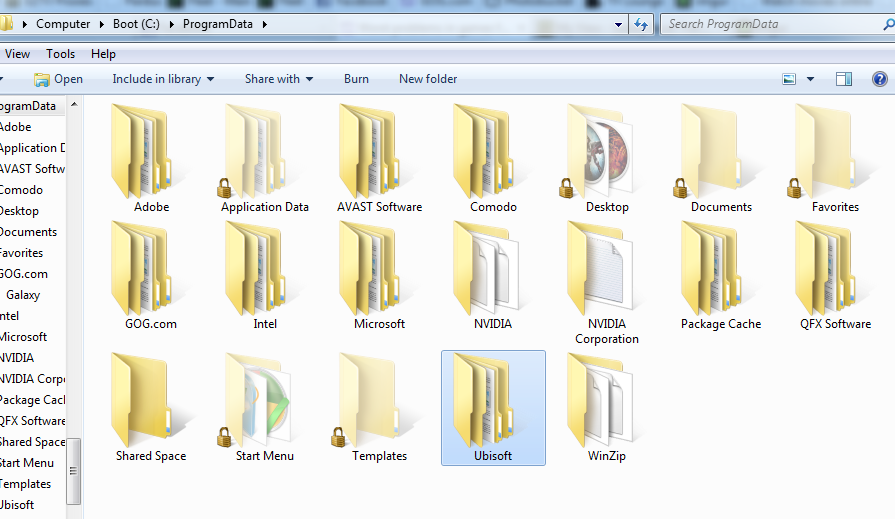Select Desktop in the navigation tree
This screenshot has height=519, width=895.
point(19,211)
